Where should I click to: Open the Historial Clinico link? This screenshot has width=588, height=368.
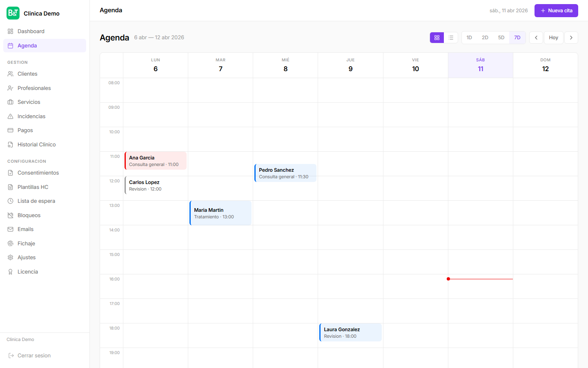pyautogui.click(x=45, y=145)
